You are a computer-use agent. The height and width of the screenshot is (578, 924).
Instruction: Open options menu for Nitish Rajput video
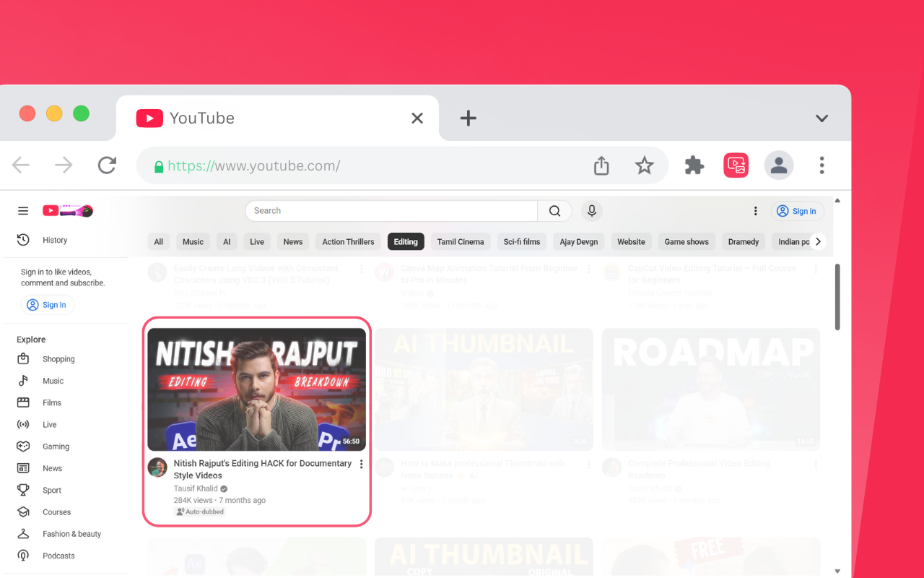point(362,465)
